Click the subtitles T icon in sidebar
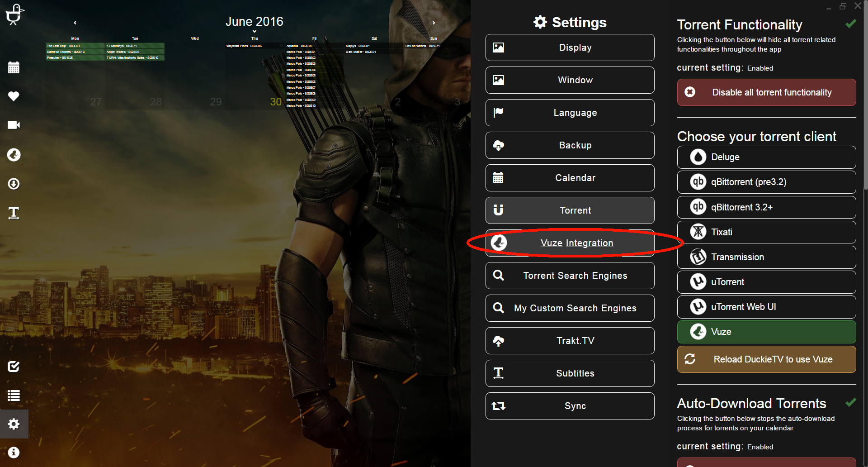This screenshot has width=868, height=467. [x=14, y=213]
